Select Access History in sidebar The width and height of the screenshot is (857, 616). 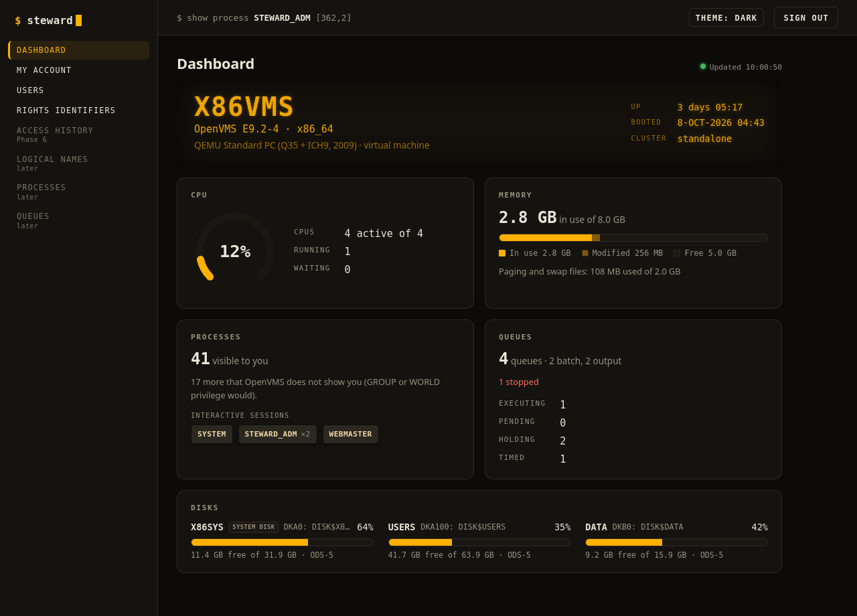(x=78, y=135)
